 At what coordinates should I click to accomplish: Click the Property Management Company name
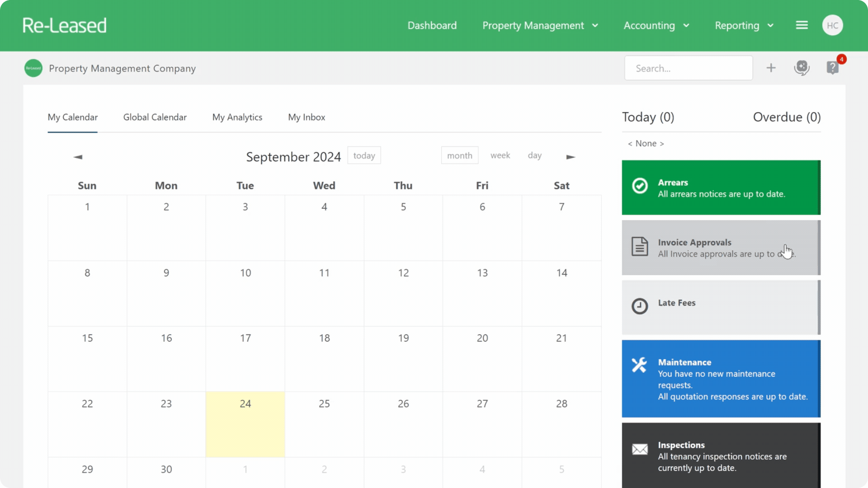(123, 68)
